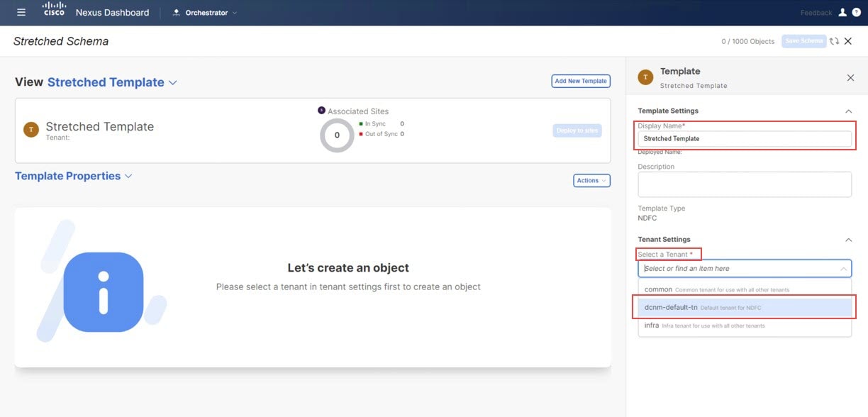The width and height of the screenshot is (868, 417).
Task: Click the Save Schema button
Action: [x=804, y=41]
